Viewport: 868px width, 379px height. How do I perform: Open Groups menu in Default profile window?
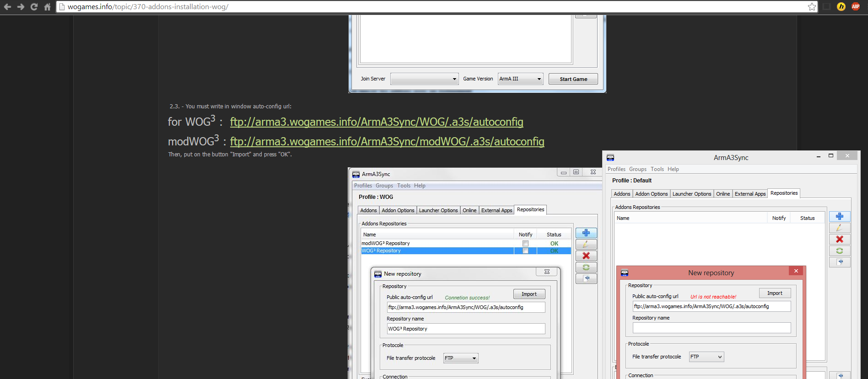click(x=638, y=169)
